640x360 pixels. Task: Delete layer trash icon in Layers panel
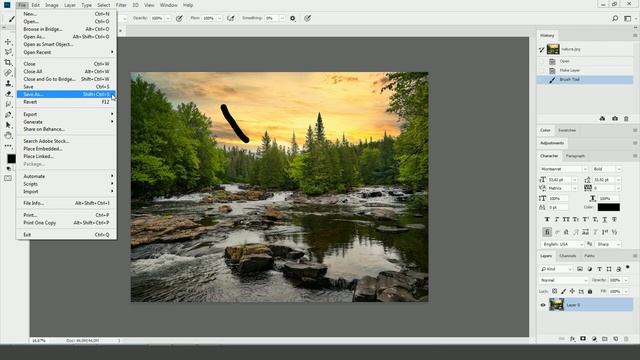pyautogui.click(x=626, y=339)
